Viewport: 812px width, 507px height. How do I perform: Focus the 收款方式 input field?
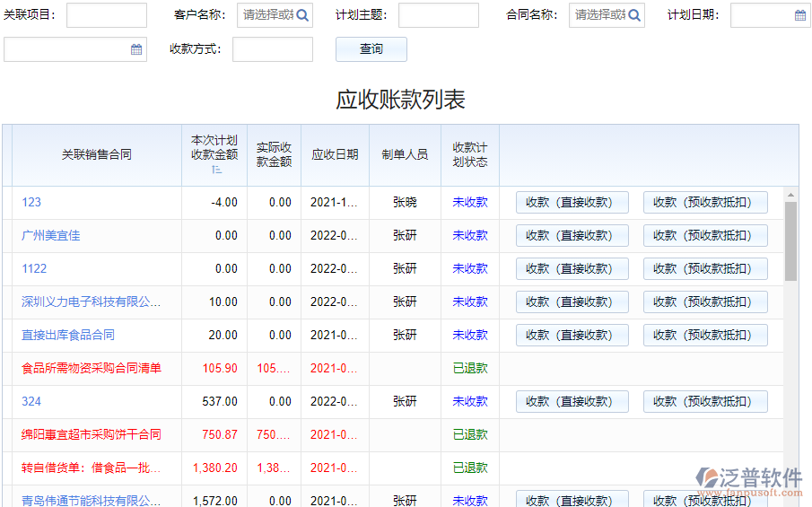pyautogui.click(x=273, y=49)
